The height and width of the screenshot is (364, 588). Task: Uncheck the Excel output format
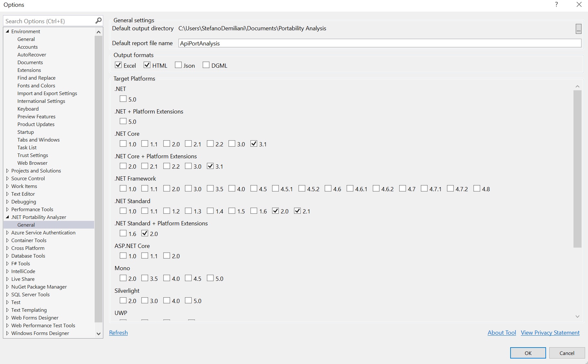tap(118, 65)
